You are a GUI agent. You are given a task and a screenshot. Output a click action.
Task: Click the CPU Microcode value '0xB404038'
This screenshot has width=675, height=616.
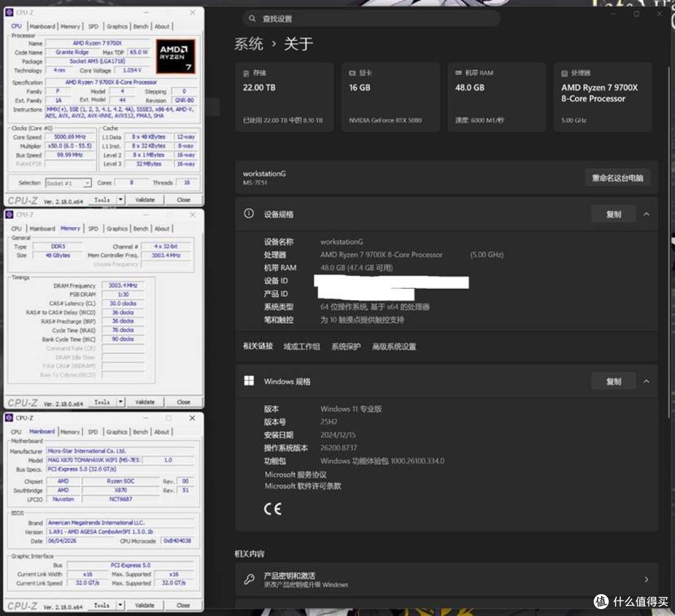coord(177,540)
